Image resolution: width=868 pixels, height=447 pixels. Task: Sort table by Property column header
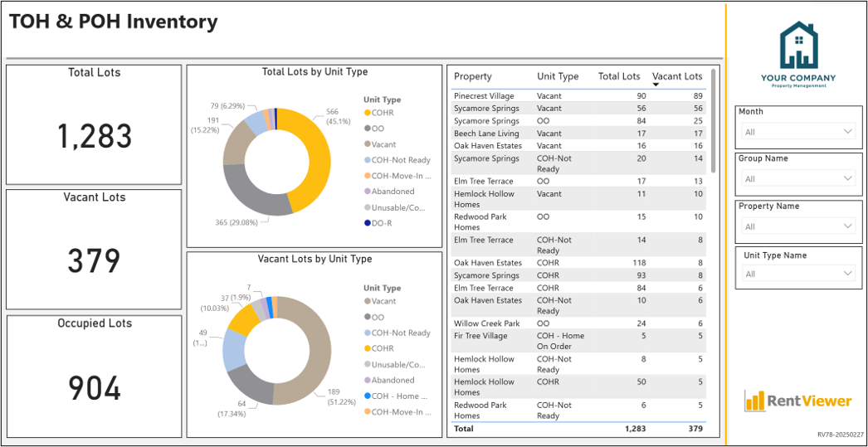[473, 77]
